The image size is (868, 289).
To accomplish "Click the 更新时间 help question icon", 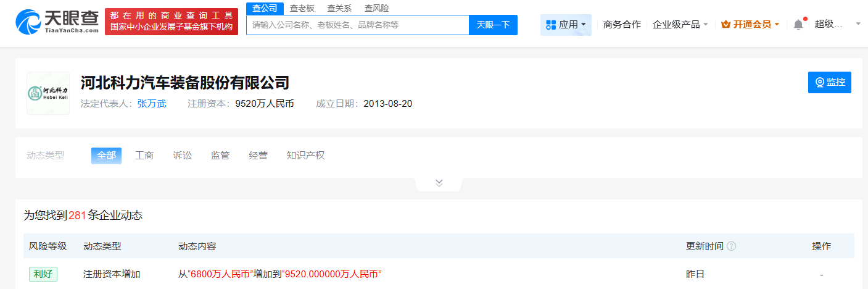I will (x=732, y=246).
